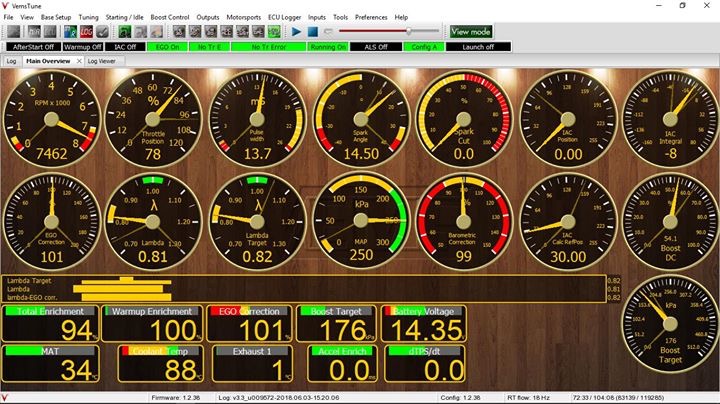Click the Launch off indicator
Viewport: 720px width, 404px height.
click(478, 47)
